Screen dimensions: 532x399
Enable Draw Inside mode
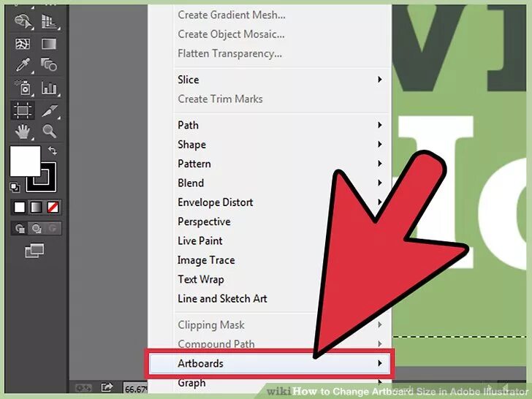click(x=53, y=228)
